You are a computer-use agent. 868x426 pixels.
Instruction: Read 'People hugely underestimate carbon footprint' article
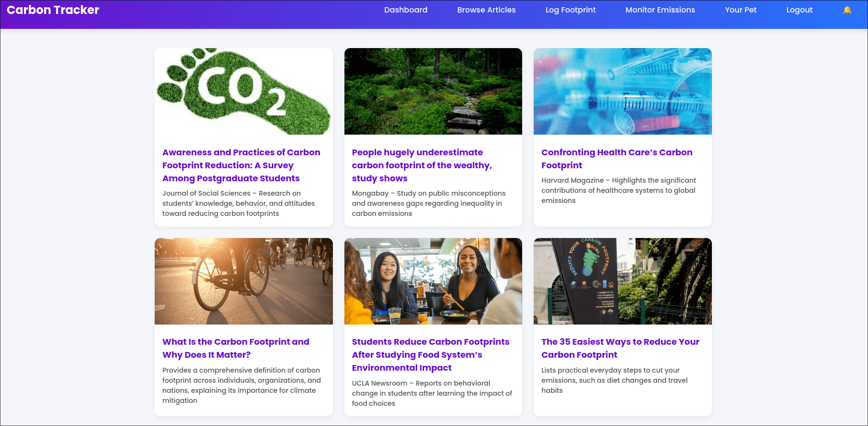[x=422, y=165]
